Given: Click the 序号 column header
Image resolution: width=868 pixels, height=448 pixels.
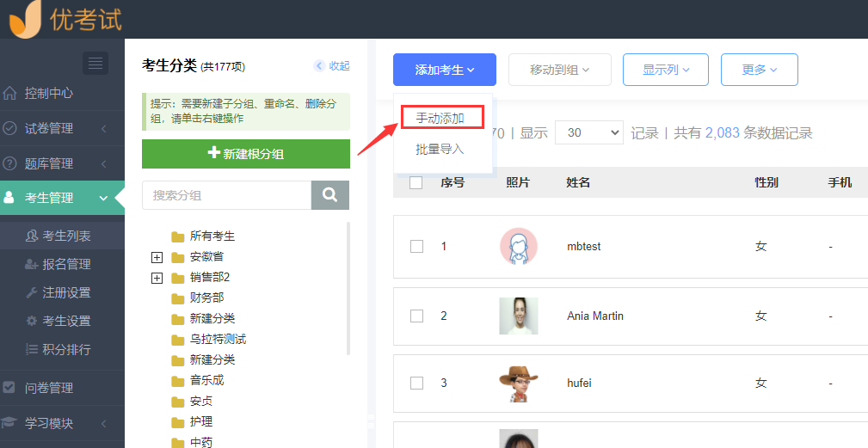Looking at the screenshot, I should click(x=452, y=182).
